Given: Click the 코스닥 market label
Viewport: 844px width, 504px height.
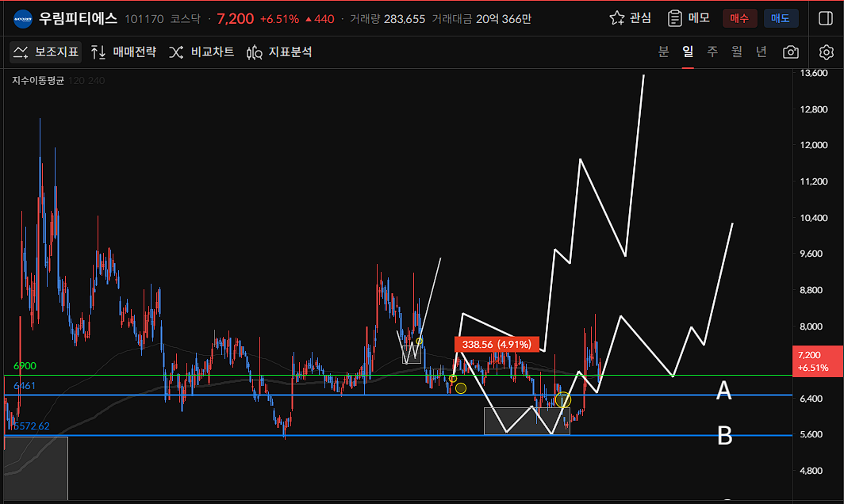Looking at the screenshot, I should [x=185, y=19].
